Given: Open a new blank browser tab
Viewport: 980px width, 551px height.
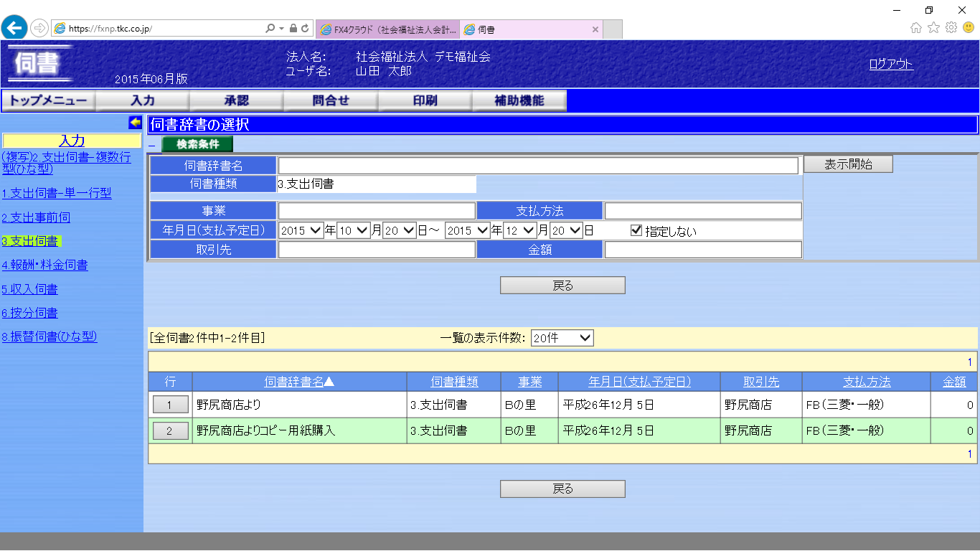Looking at the screenshot, I should pos(613,29).
